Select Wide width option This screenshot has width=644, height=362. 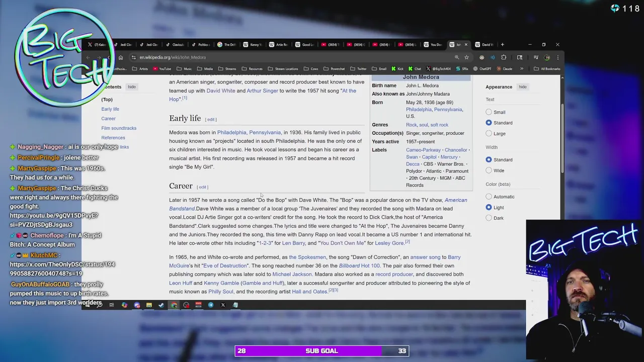point(489,170)
